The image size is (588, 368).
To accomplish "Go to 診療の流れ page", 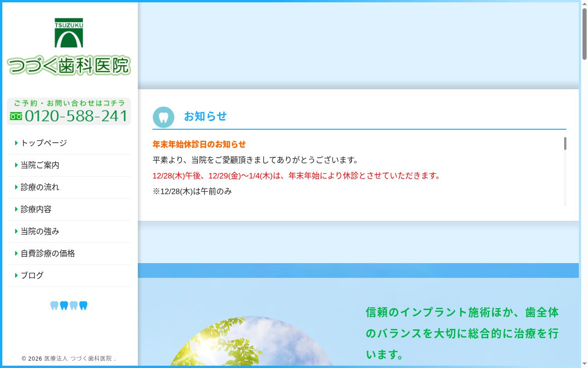I will [x=69, y=187].
